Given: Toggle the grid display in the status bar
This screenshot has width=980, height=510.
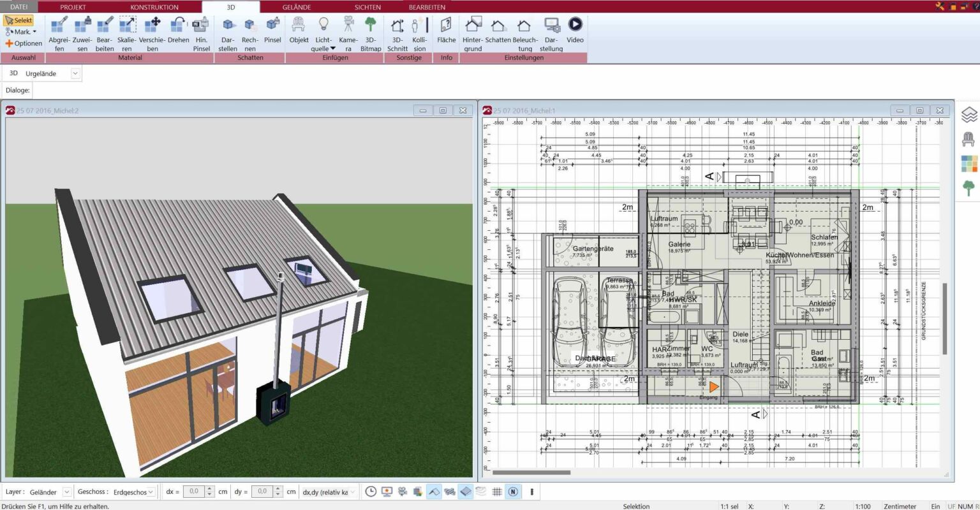Looking at the screenshot, I should coord(496,492).
